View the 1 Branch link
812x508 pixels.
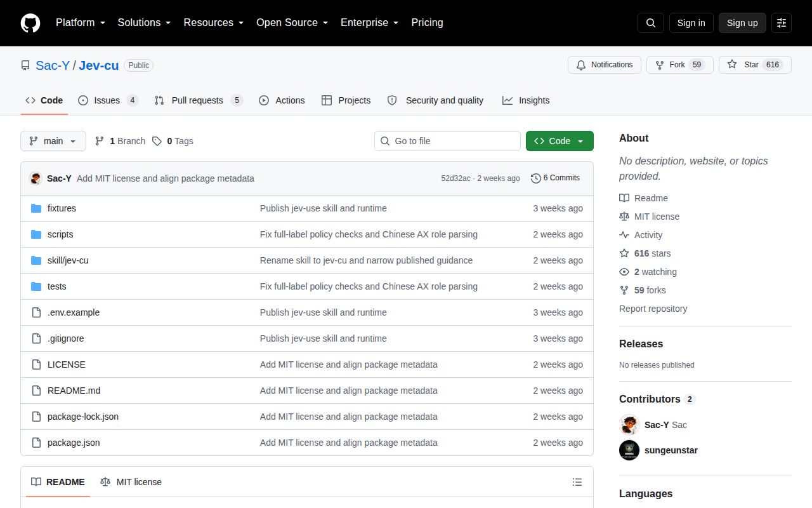tap(121, 141)
